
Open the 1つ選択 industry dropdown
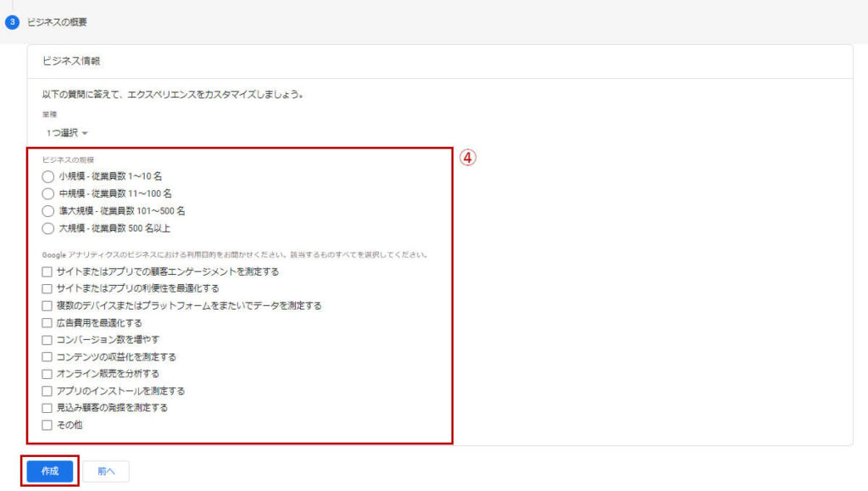click(67, 133)
